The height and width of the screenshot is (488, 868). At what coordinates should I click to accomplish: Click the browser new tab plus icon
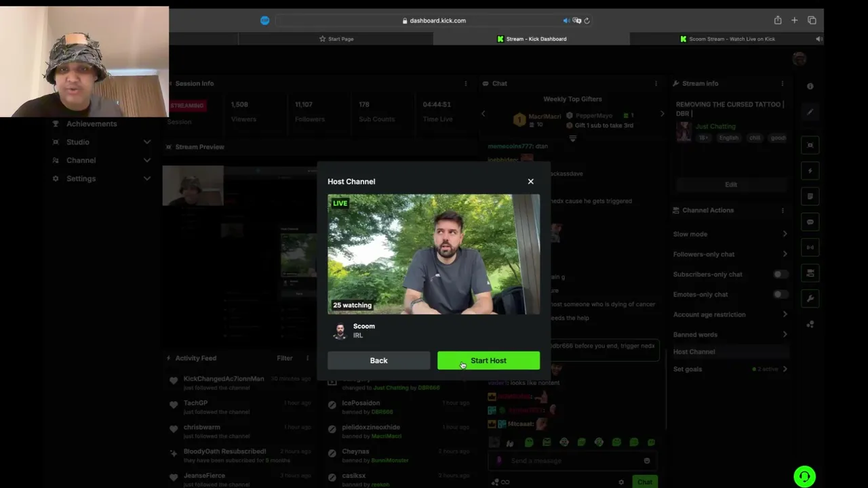795,20
